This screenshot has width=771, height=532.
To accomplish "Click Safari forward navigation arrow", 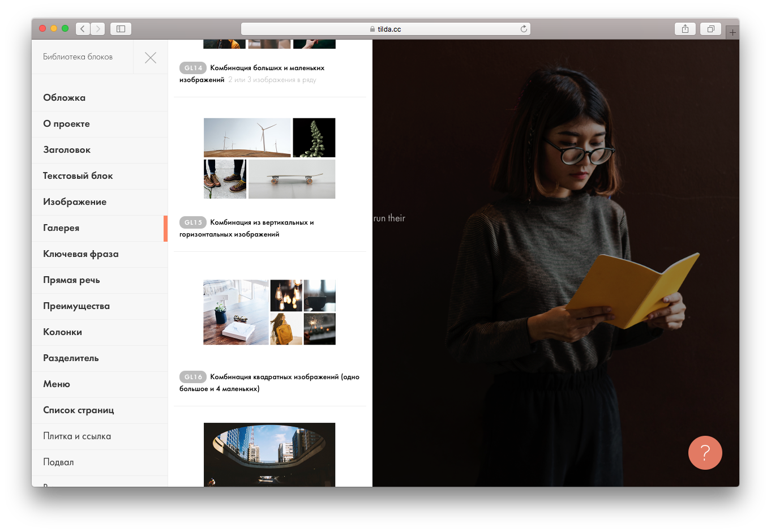I will (98, 29).
